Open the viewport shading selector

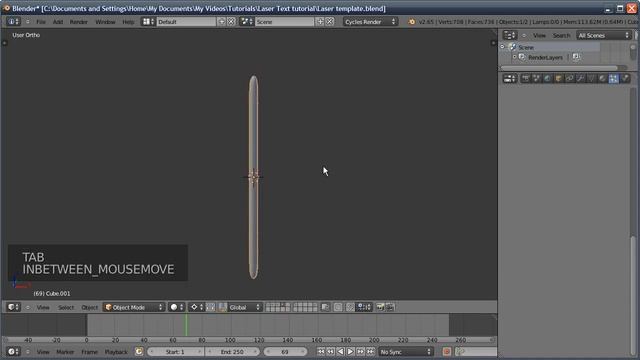[x=177, y=307]
